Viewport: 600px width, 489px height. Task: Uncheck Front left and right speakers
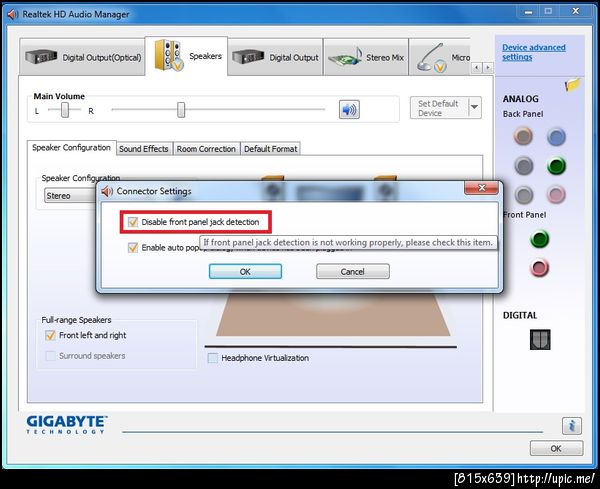point(50,336)
